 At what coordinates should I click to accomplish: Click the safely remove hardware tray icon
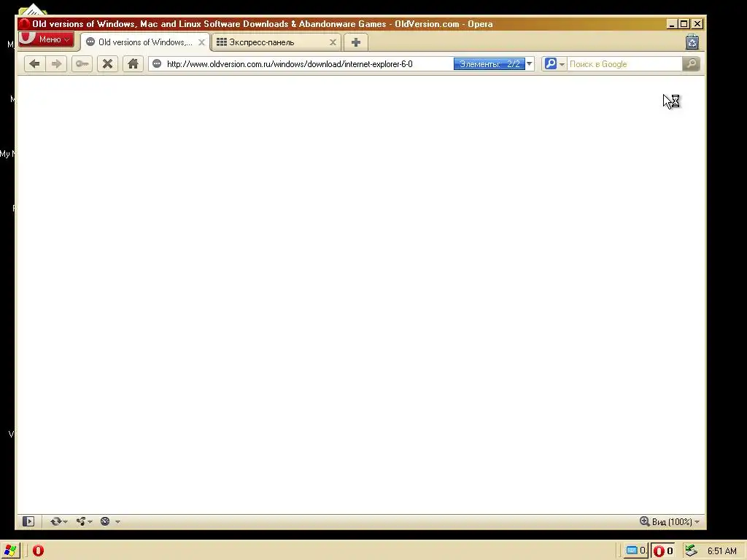691,551
